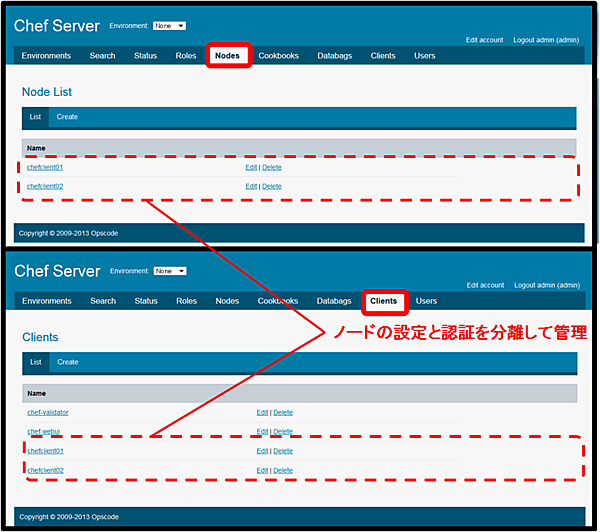Open chefclient02 link in Clients list

[46, 471]
